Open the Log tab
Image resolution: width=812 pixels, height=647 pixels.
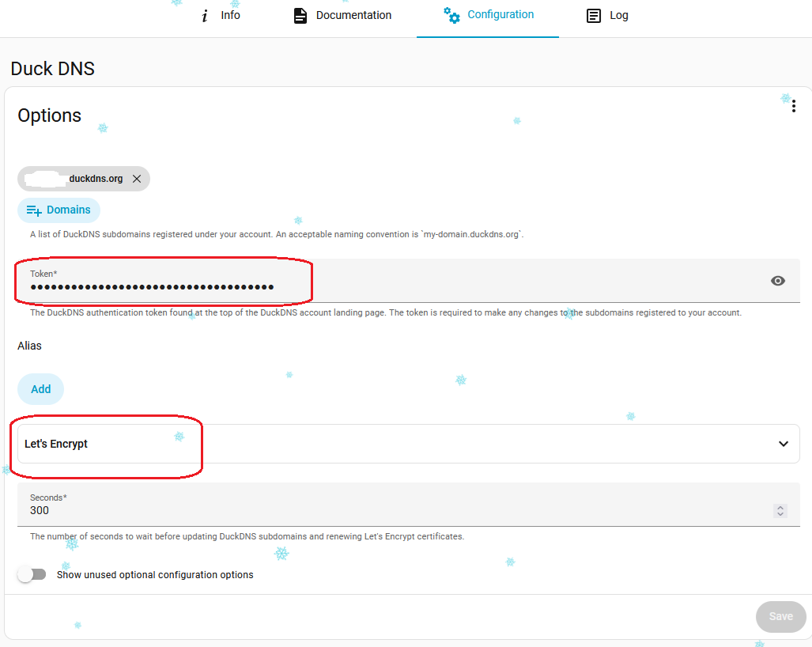pyautogui.click(x=607, y=16)
